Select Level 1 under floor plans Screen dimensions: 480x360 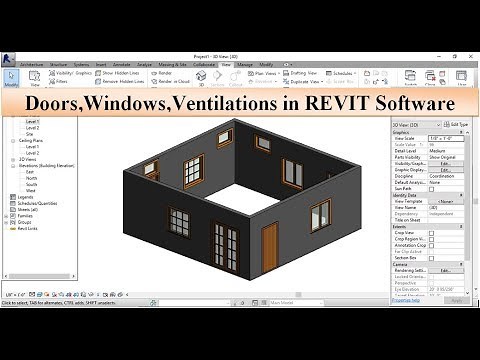pyautogui.click(x=32, y=122)
